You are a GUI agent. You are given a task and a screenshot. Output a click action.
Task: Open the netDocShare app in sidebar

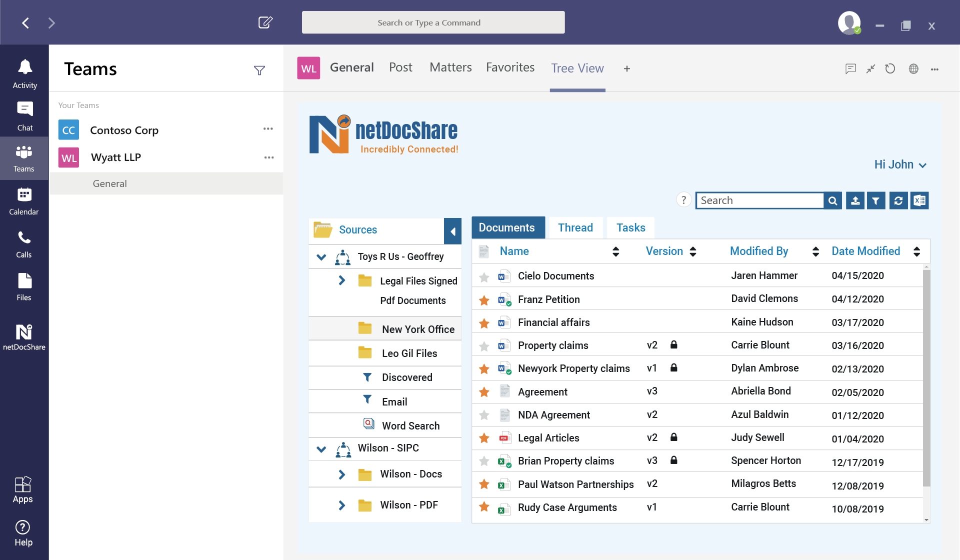tap(24, 337)
